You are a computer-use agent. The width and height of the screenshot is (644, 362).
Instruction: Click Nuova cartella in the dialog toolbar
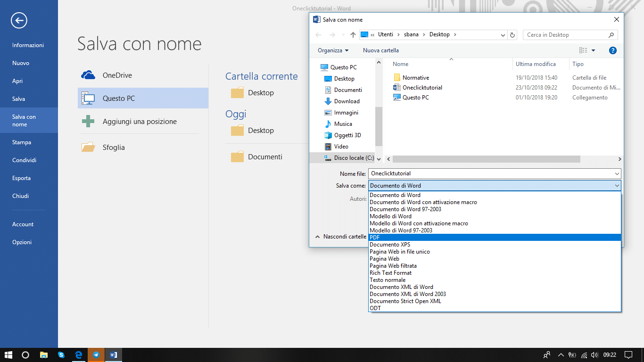point(381,50)
